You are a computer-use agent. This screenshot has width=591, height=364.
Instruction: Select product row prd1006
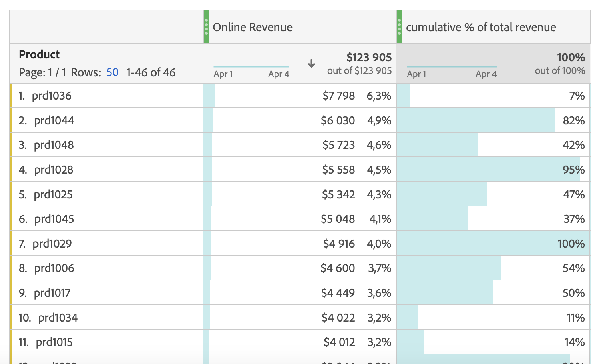(107, 268)
